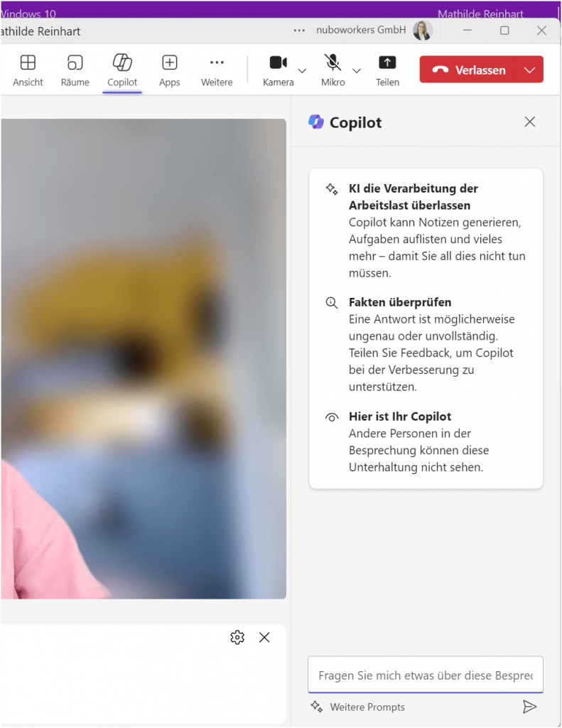The width and height of the screenshot is (562, 728).
Task: Minimize the Teams meeting window
Action: coord(468,31)
